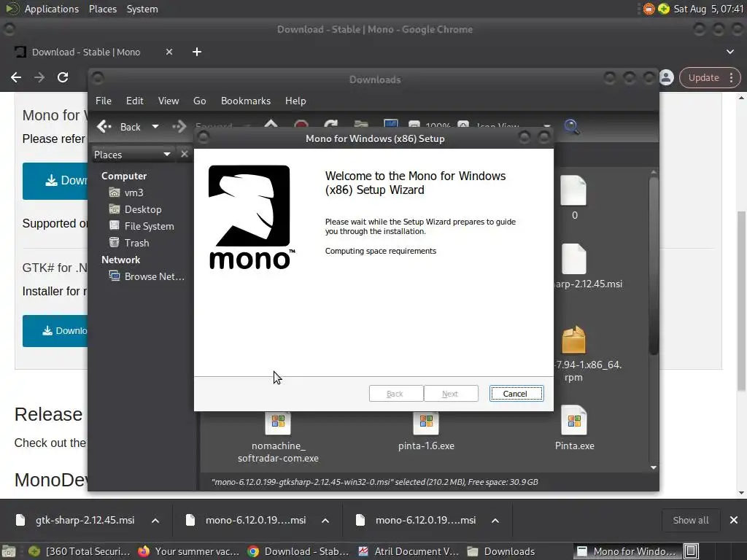
Task: Open the Edit menu in Downloads window
Action: 134,101
